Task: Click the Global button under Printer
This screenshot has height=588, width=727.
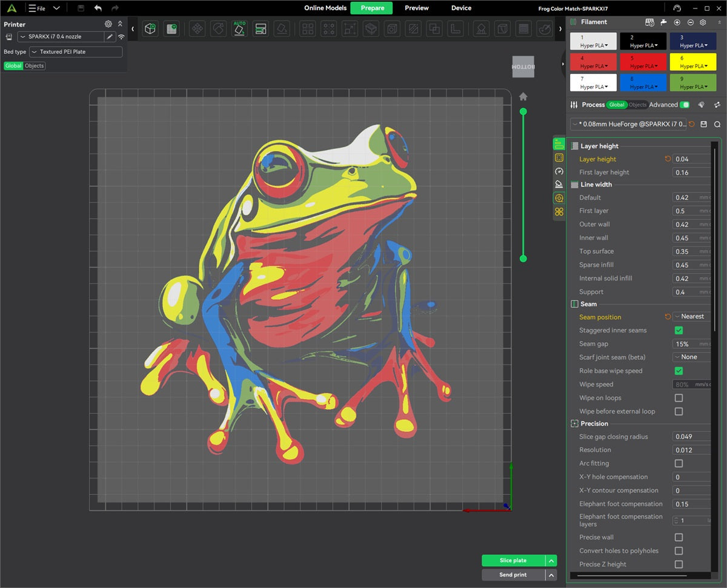Action: click(x=13, y=66)
